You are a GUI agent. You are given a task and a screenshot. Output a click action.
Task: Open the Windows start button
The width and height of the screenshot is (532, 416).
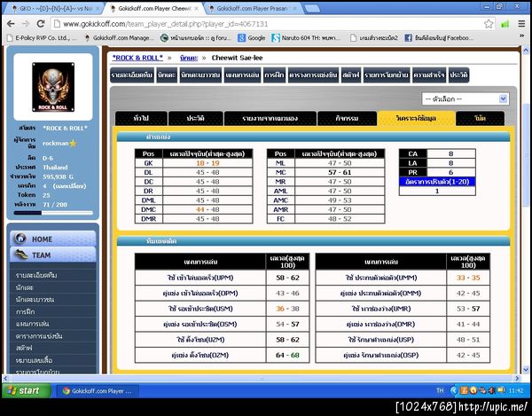click(x=27, y=390)
